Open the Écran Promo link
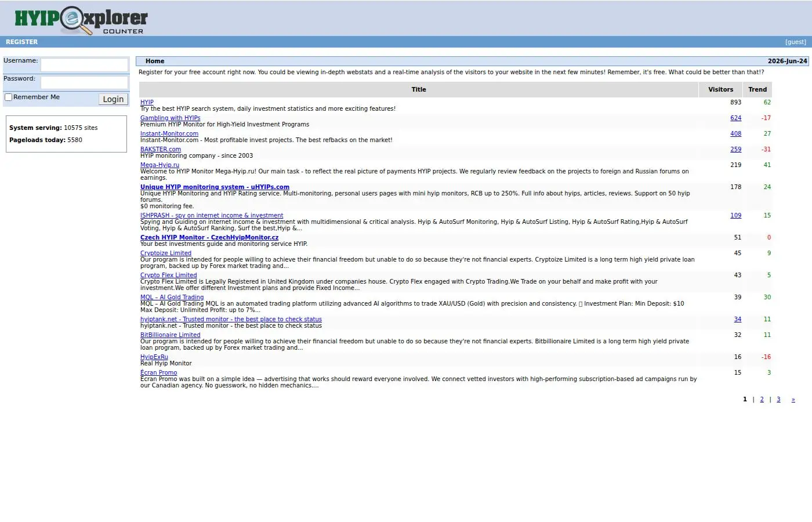This screenshot has height=522, width=812. 158,372
